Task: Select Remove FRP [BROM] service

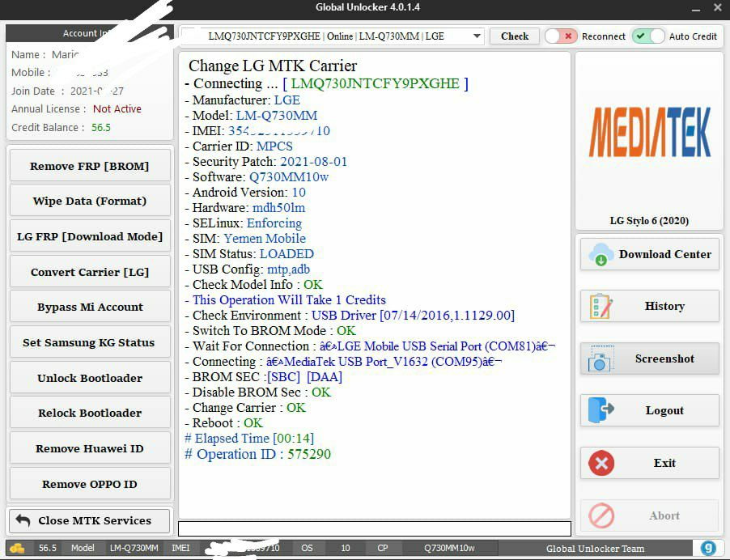Action: point(90,166)
